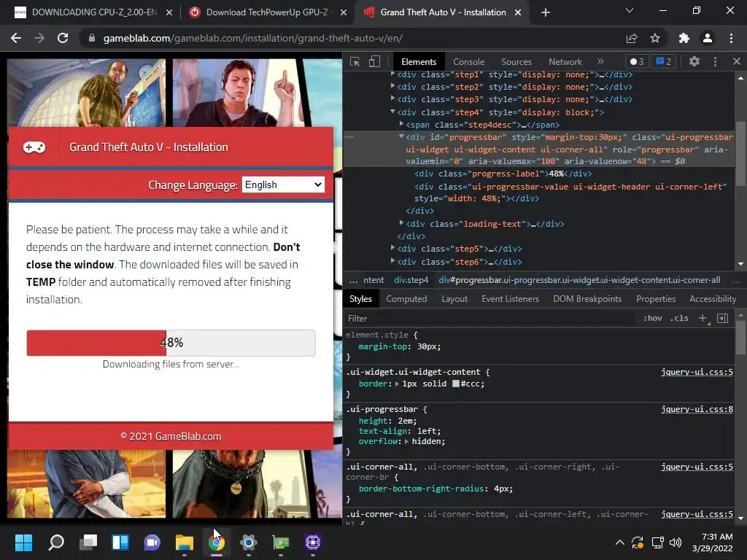The width and height of the screenshot is (747, 560).
Task: Bookmark this page with star icon
Action: tap(655, 38)
